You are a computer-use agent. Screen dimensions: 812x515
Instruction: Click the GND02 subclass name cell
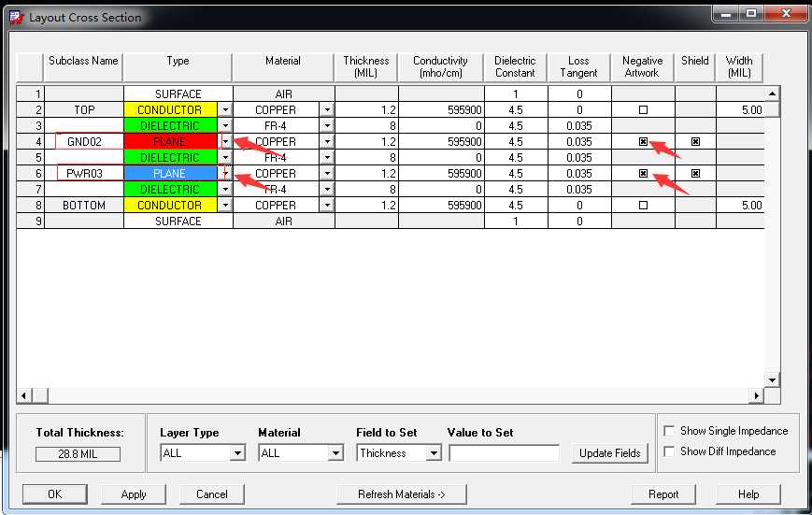tap(84, 141)
